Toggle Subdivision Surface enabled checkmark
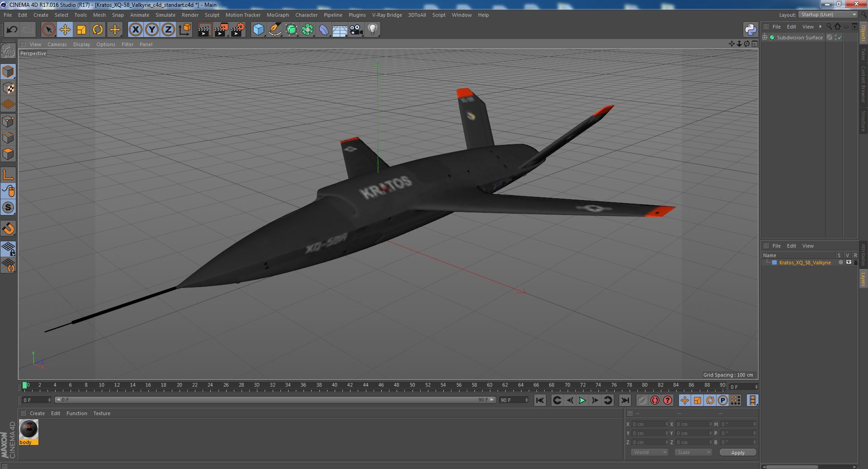The height and width of the screenshot is (469, 868). pos(840,38)
